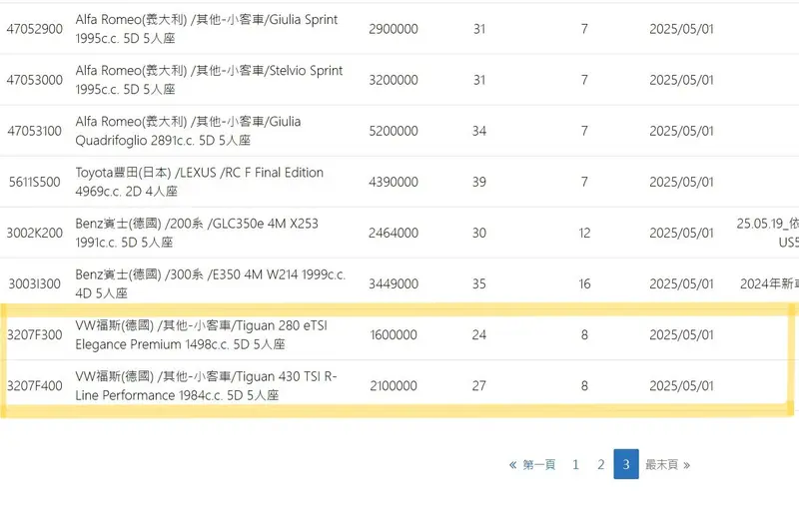
Task: Click the Benz GLC350e 4M X253 description
Action: 197,233
